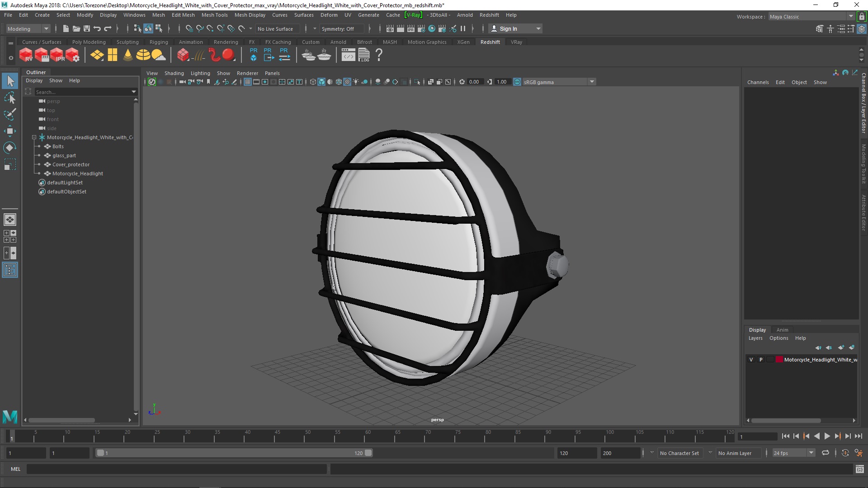The height and width of the screenshot is (488, 868).
Task: Select the Move tool in toolbox
Action: click(9, 131)
